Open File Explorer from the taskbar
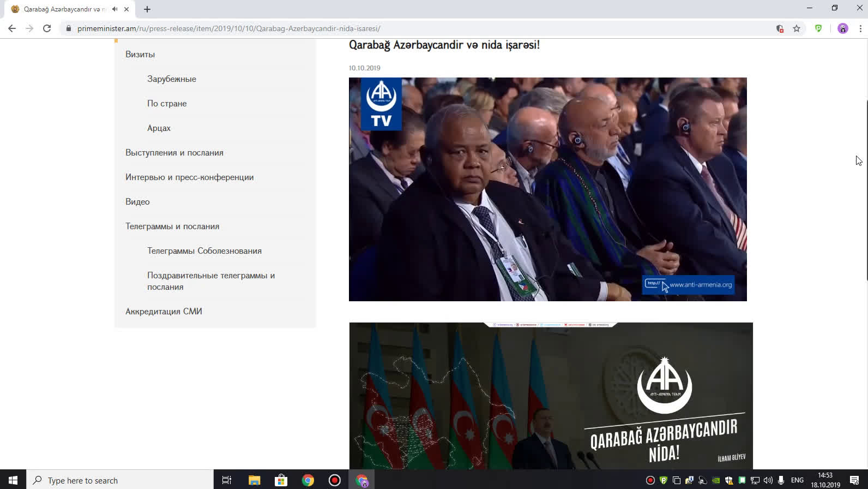The image size is (868, 489). 254,480
